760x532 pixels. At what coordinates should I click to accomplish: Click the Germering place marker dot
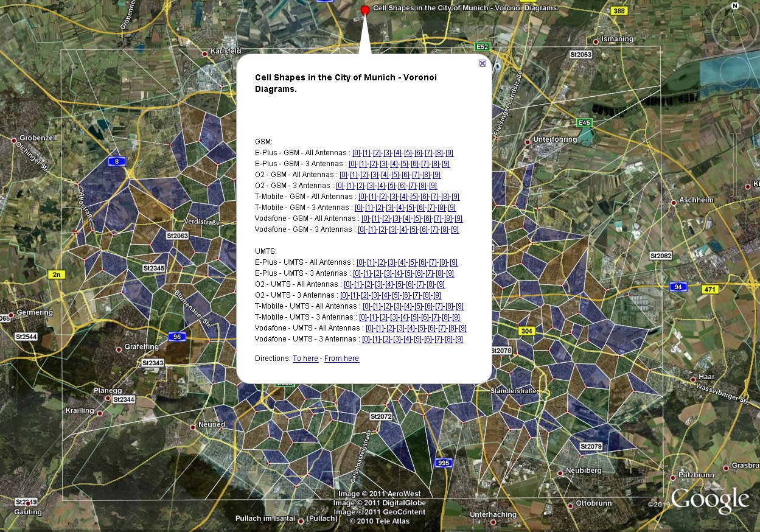tap(12, 315)
